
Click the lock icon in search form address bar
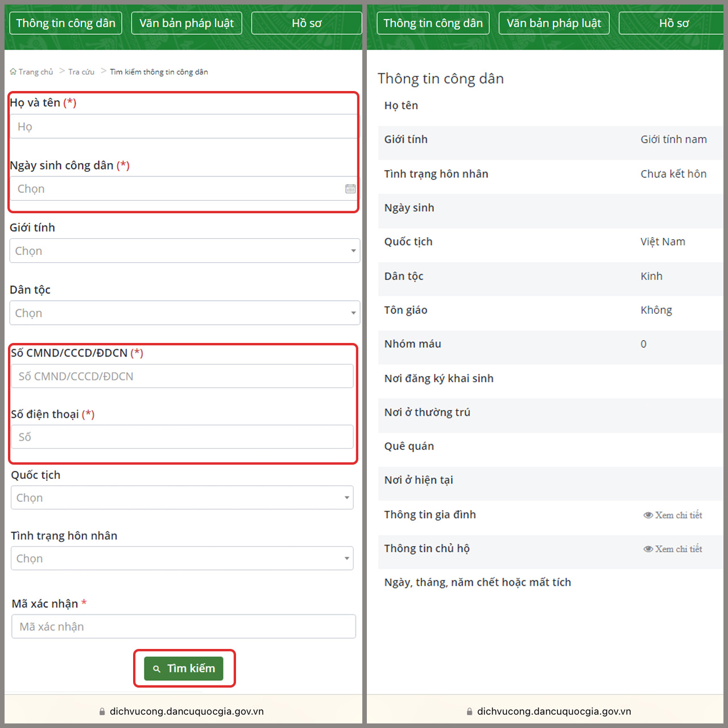(x=102, y=712)
